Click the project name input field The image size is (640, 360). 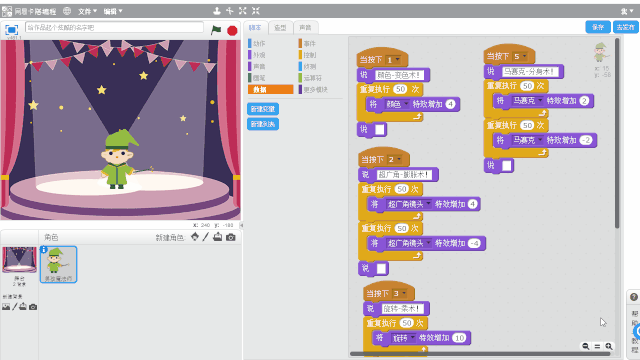114,27
